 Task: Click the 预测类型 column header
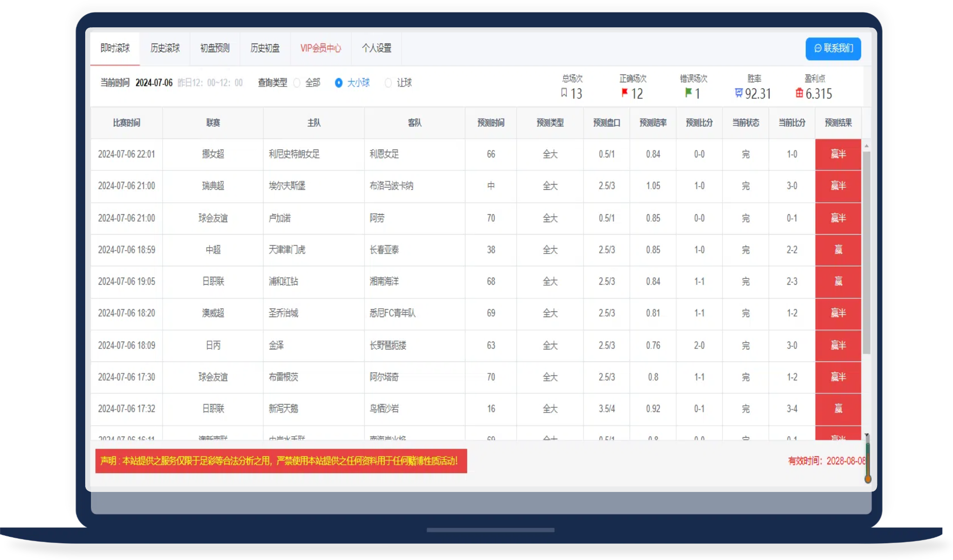click(x=550, y=123)
